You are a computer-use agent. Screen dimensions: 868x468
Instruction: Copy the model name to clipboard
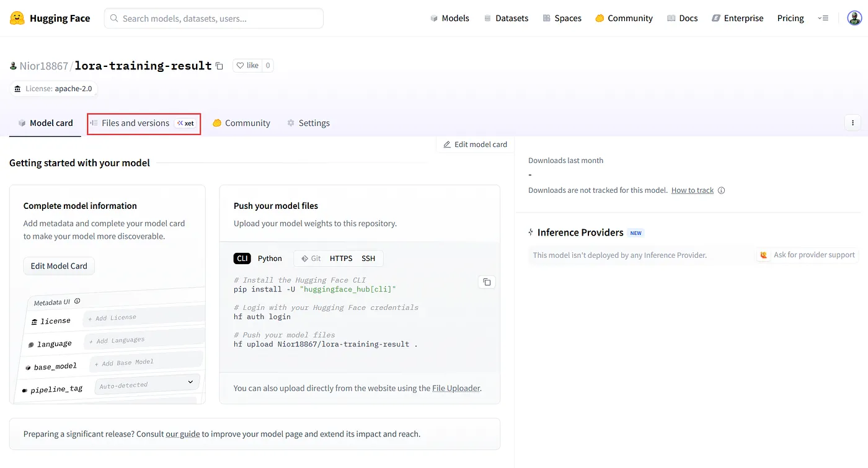click(x=219, y=66)
